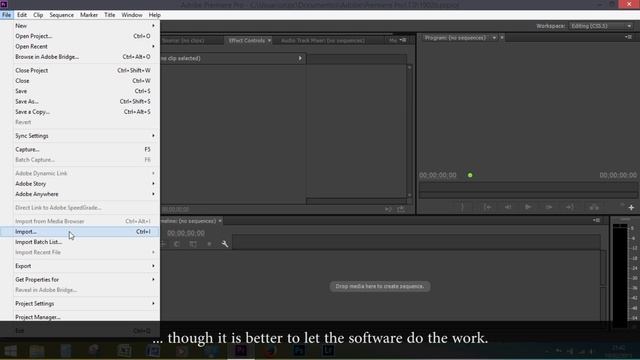Click the Lift/Extract icon in Program monitor
Screen dimensions: 640x360
(x=594, y=207)
